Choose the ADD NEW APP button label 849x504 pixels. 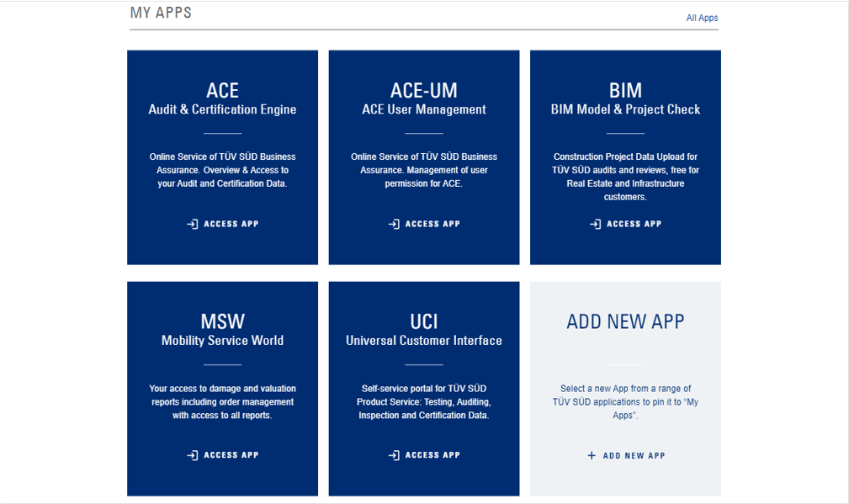634,456
